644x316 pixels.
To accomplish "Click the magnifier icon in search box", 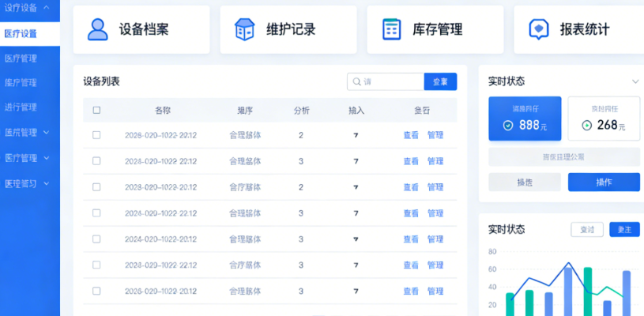I will tap(356, 81).
